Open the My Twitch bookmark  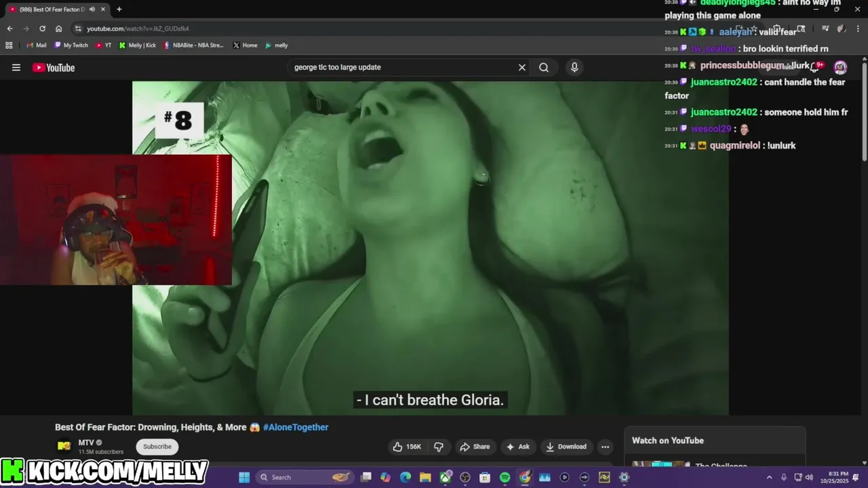[71, 45]
